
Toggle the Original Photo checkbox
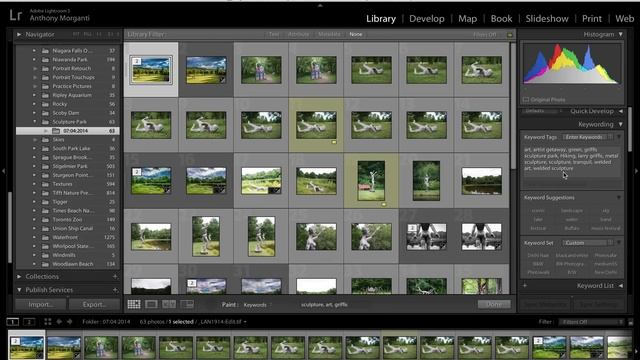click(x=526, y=100)
